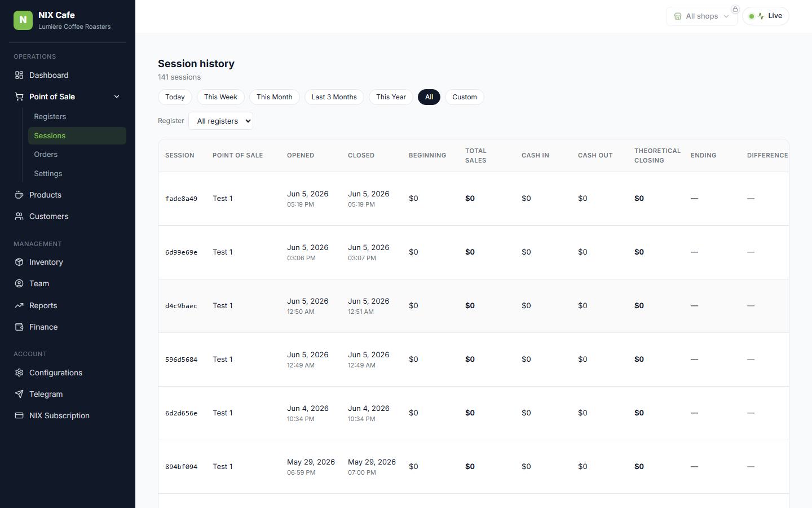Click the Customers people icon
This screenshot has height=508, width=812.
pyautogui.click(x=19, y=216)
